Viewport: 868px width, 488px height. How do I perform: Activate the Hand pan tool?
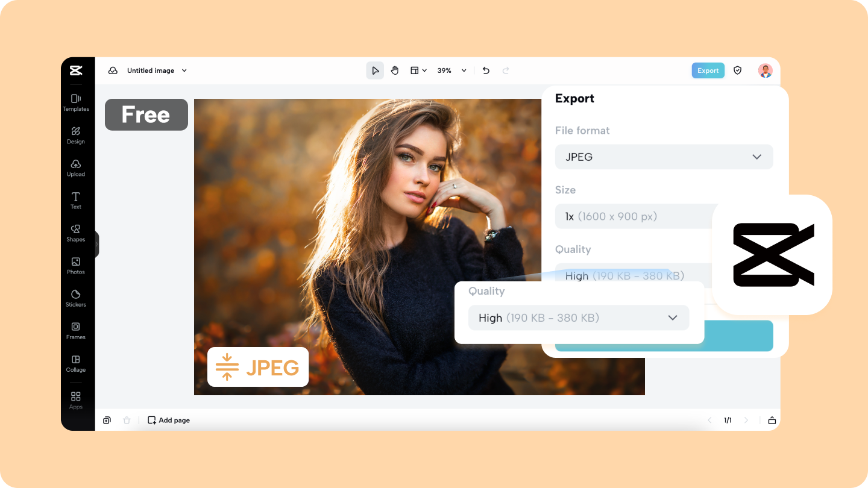[395, 70]
